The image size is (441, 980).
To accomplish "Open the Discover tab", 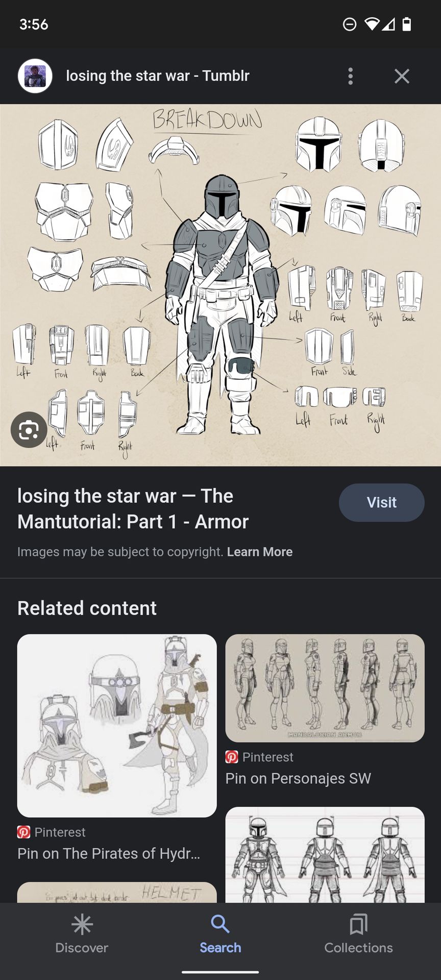I will pos(82,934).
